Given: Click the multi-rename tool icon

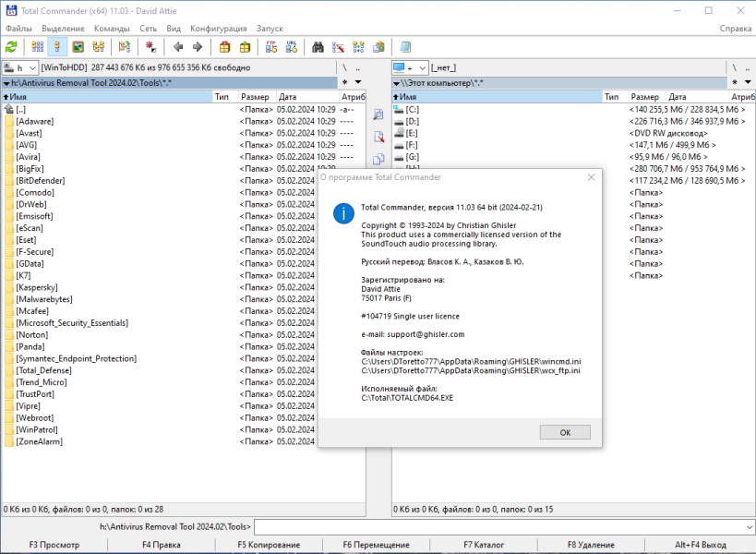Looking at the screenshot, I should click(x=338, y=47).
